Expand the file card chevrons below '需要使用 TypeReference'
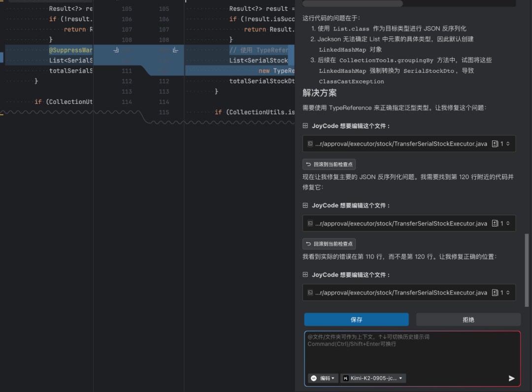The height and width of the screenshot is (392, 532). tap(508, 144)
